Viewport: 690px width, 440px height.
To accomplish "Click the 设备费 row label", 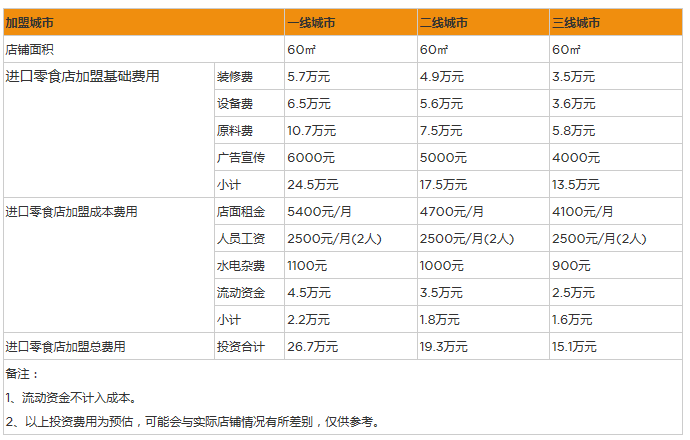I will point(235,103).
